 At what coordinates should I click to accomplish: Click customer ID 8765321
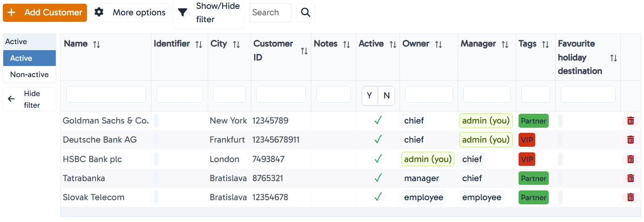pos(268,178)
